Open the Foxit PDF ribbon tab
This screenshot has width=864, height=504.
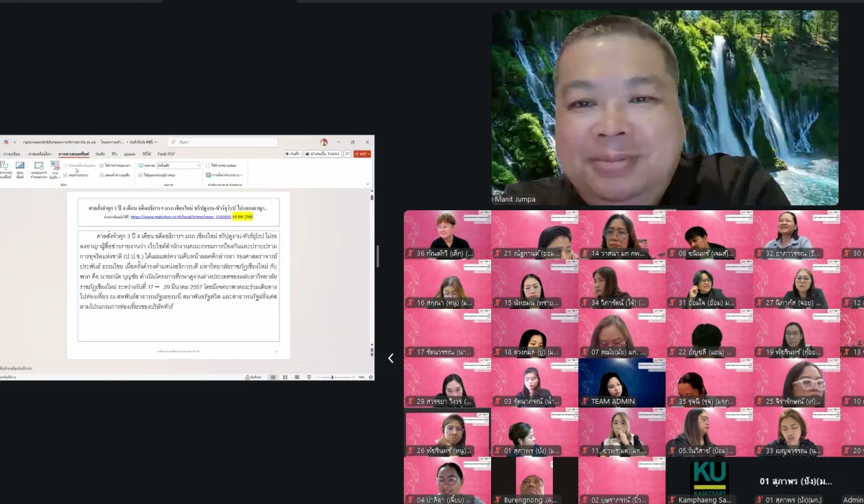(x=166, y=153)
